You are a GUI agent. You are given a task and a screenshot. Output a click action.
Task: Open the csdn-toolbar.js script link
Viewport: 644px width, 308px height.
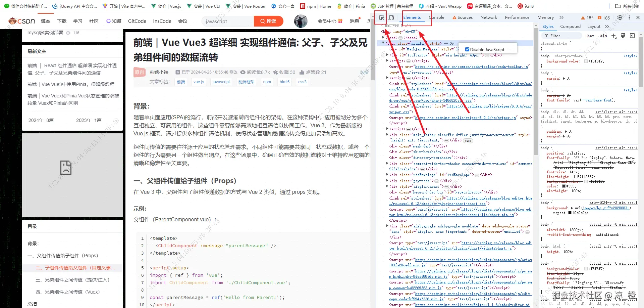click(x=472, y=67)
